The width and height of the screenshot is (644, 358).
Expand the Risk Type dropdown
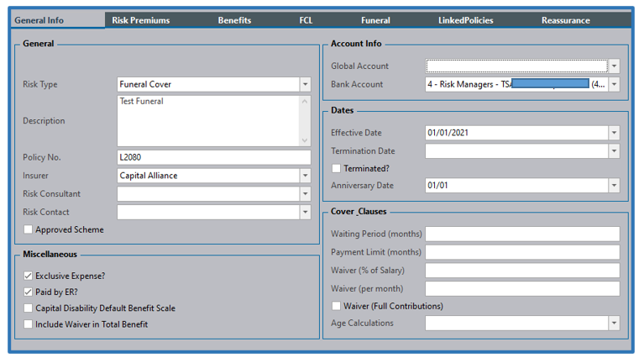[x=305, y=84]
